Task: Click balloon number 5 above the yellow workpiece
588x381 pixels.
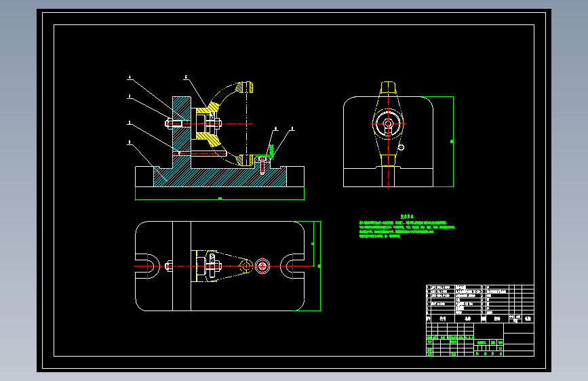Action: click(186, 78)
